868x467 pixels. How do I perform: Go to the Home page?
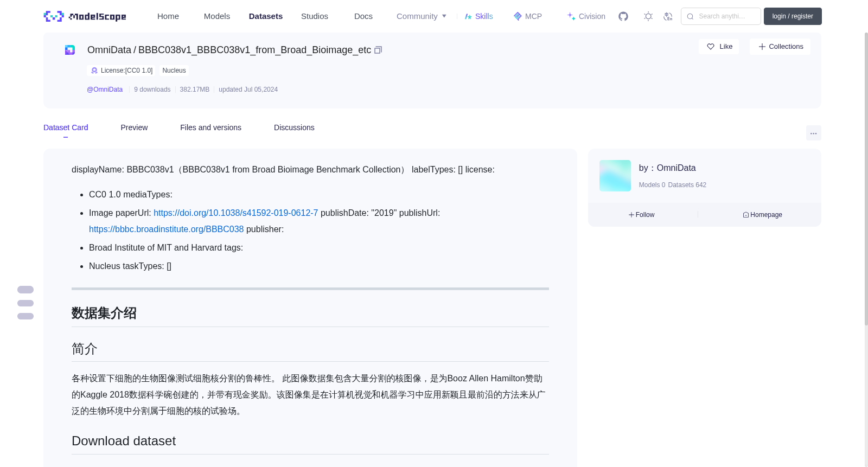pyautogui.click(x=168, y=16)
